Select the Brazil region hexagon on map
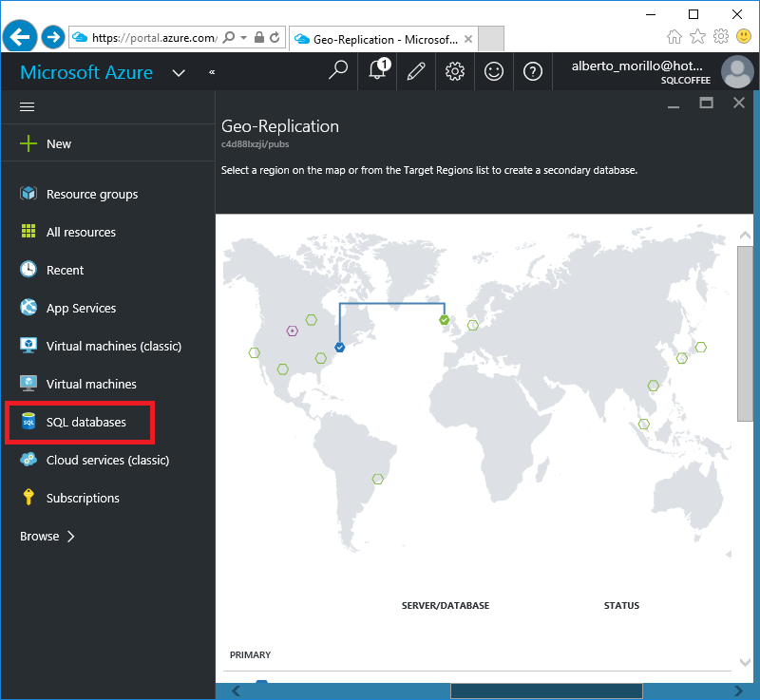Screen dimensions: 760x700 click(x=377, y=479)
